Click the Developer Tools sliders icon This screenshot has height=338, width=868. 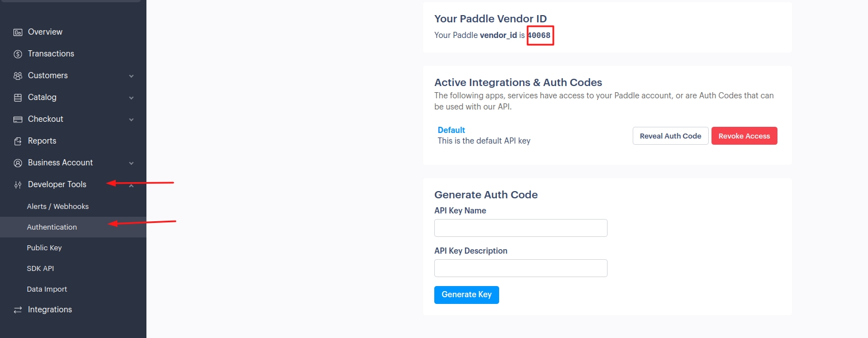tap(18, 184)
